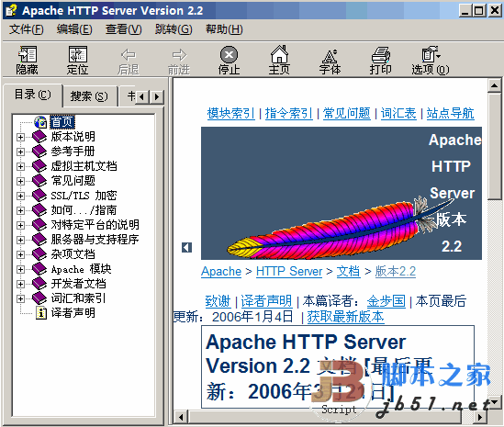
Task: Click the application icon in the title bar
Action: pos(11,11)
